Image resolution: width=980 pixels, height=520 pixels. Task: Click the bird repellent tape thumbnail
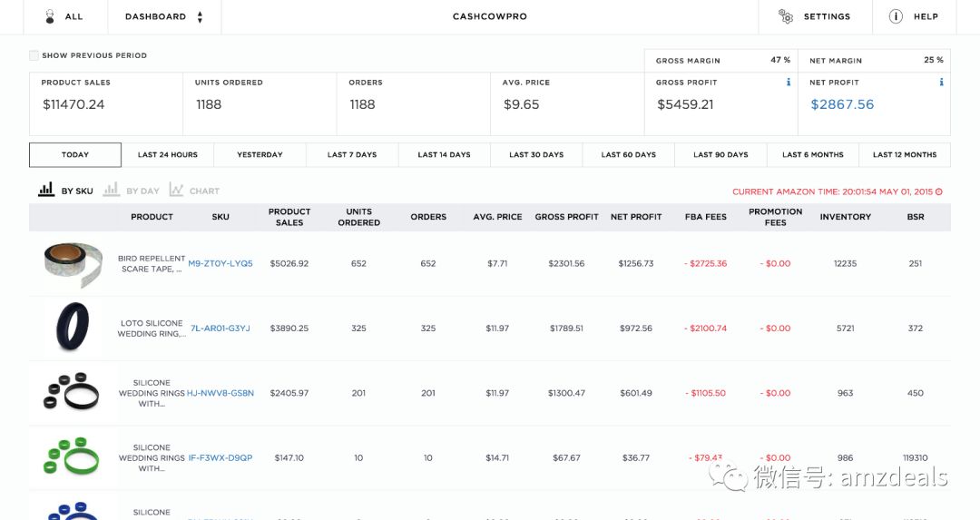pyautogui.click(x=73, y=264)
